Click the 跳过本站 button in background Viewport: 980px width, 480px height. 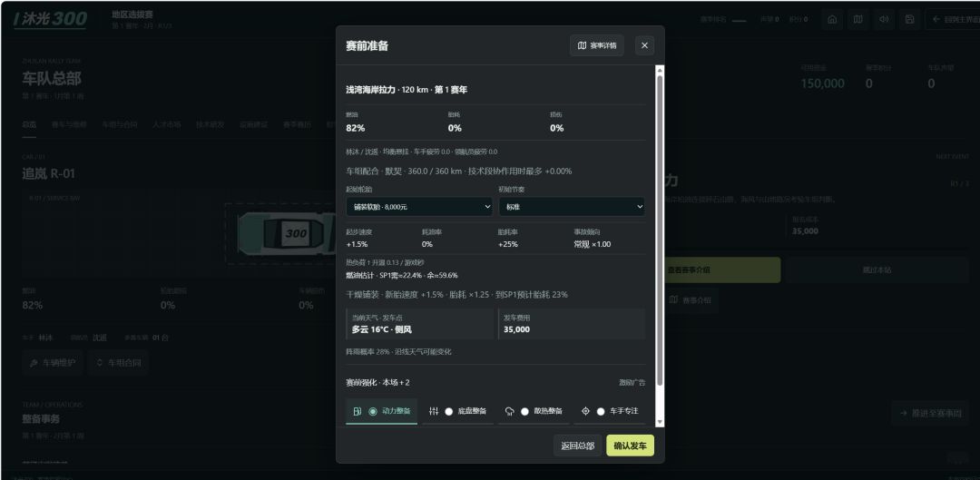877,270
